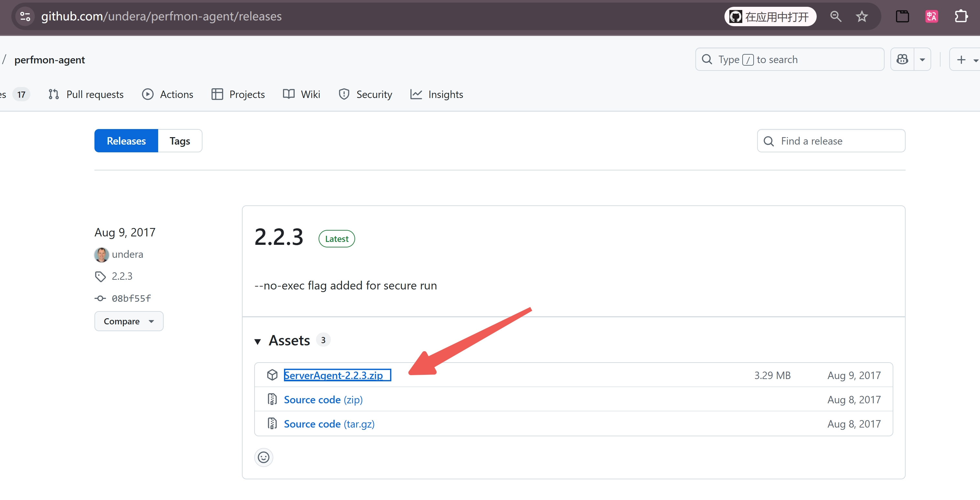
Task: Click the 3.29 MB file size text
Action: click(772, 375)
